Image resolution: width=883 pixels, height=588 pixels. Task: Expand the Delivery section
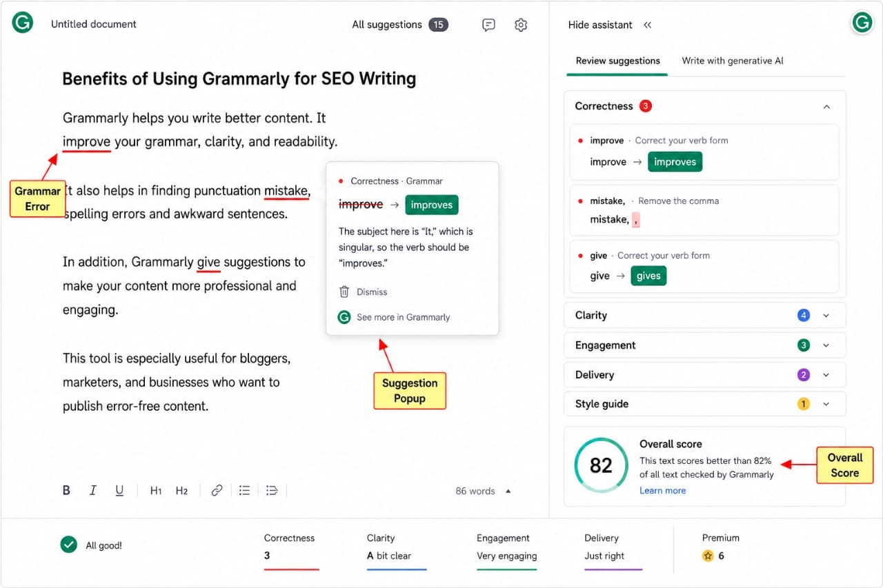tap(826, 375)
